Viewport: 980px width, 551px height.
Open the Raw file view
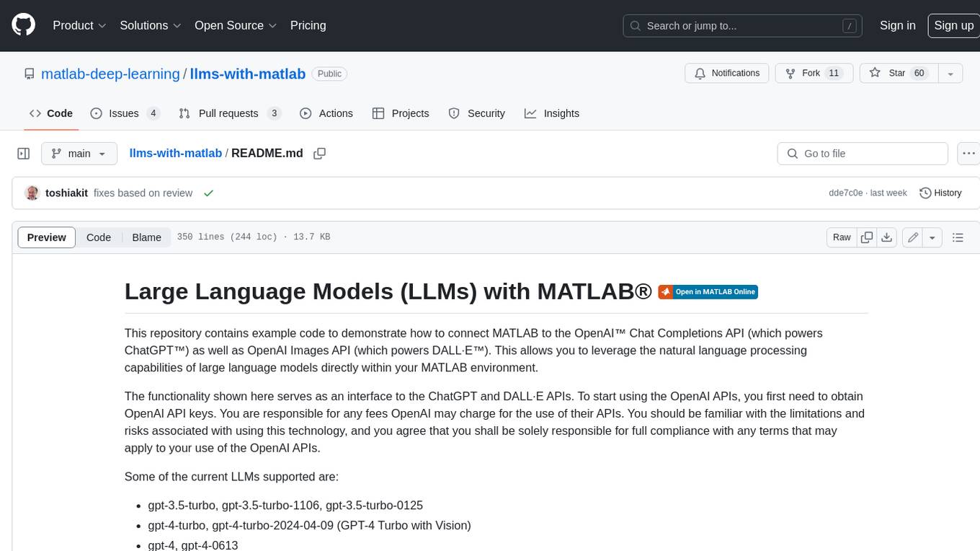(842, 237)
